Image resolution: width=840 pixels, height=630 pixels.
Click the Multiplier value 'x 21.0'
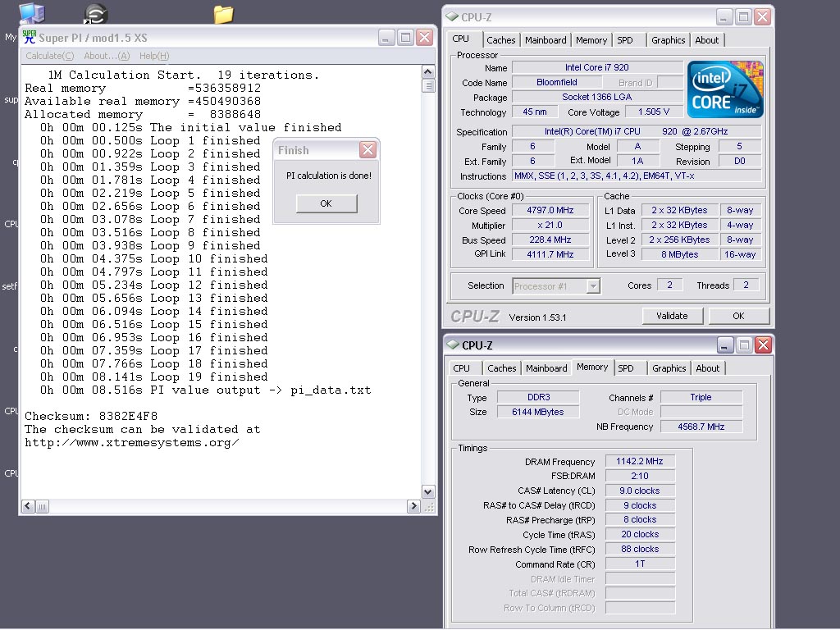point(550,226)
